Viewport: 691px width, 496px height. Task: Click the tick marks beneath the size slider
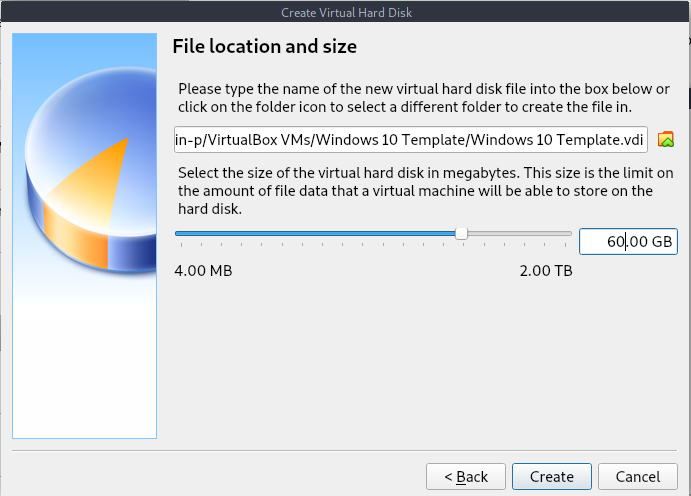point(373,244)
